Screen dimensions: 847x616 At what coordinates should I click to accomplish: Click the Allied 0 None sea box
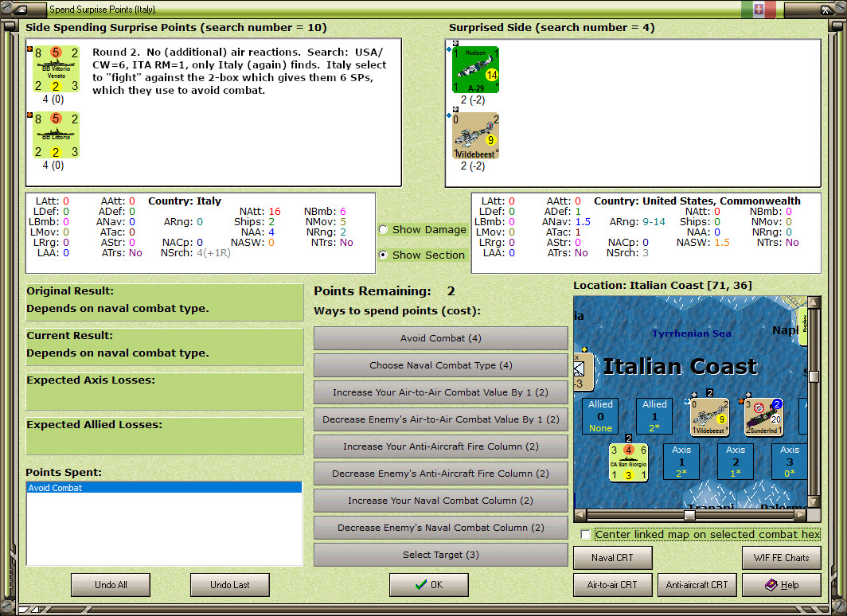tap(601, 416)
